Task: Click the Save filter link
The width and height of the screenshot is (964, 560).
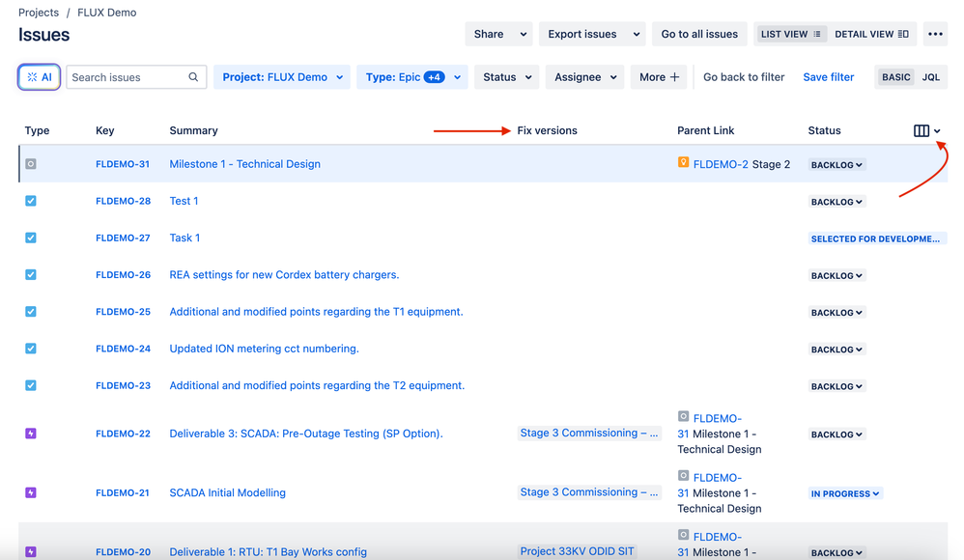Action: coord(828,77)
